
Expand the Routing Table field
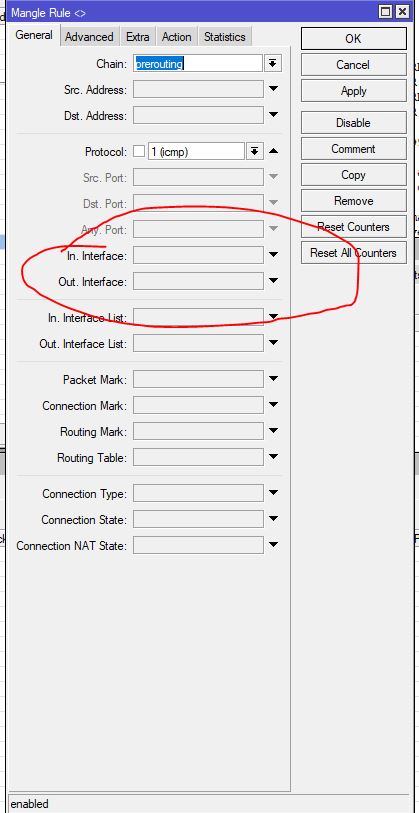pos(273,457)
